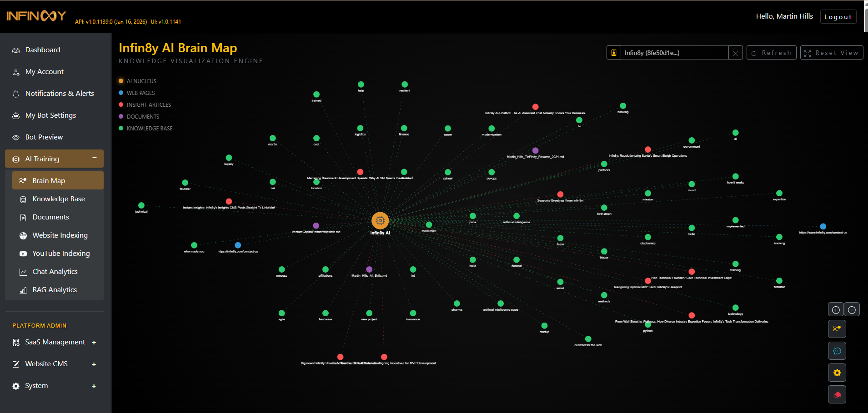Select the Martin_Hills_AI_Skills.md document node
This screenshot has width=868, height=413.
coord(369,269)
